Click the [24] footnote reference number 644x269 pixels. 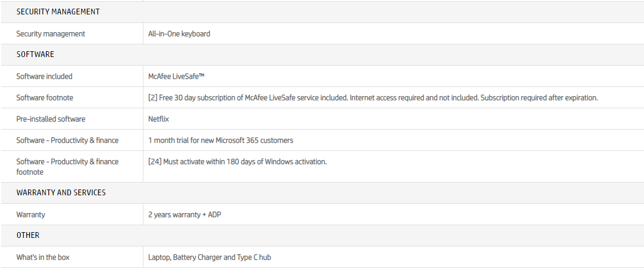tap(154, 162)
